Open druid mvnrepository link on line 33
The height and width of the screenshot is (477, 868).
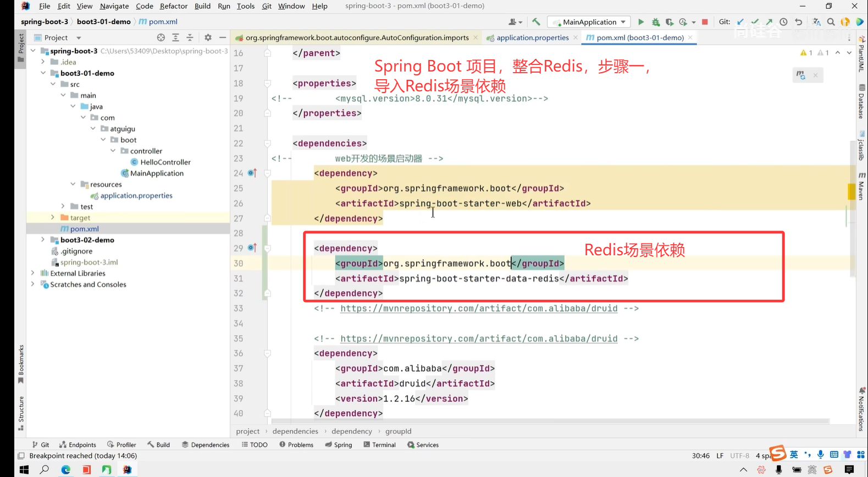(479, 308)
